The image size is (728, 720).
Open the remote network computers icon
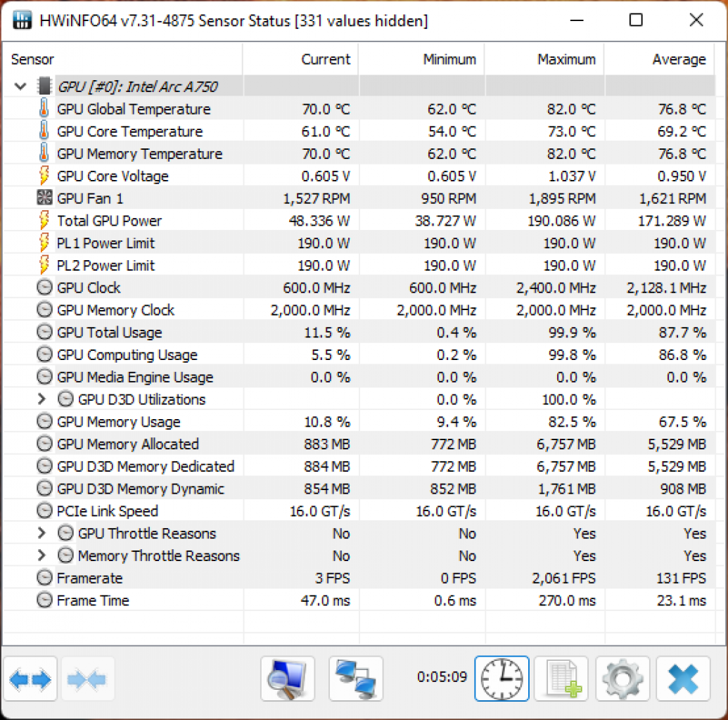tap(356, 679)
